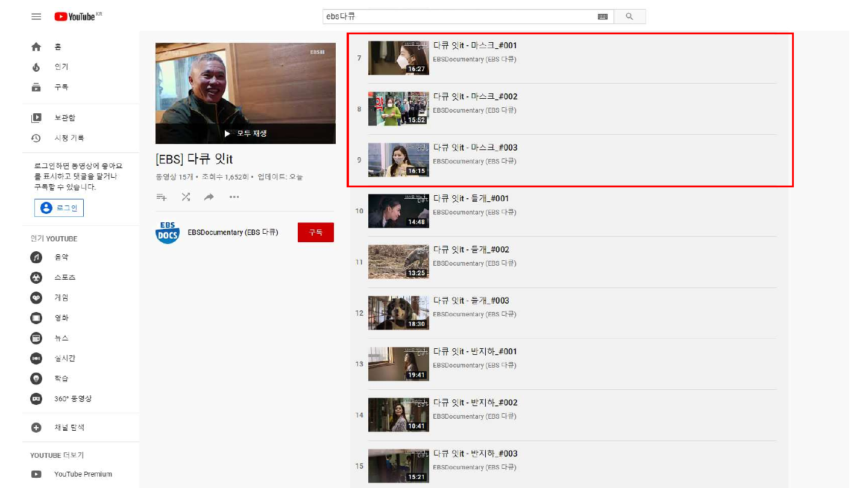Screen dimensions: 868x488
Task: Open 채널 탐색 browse channels
Action: click(69, 427)
